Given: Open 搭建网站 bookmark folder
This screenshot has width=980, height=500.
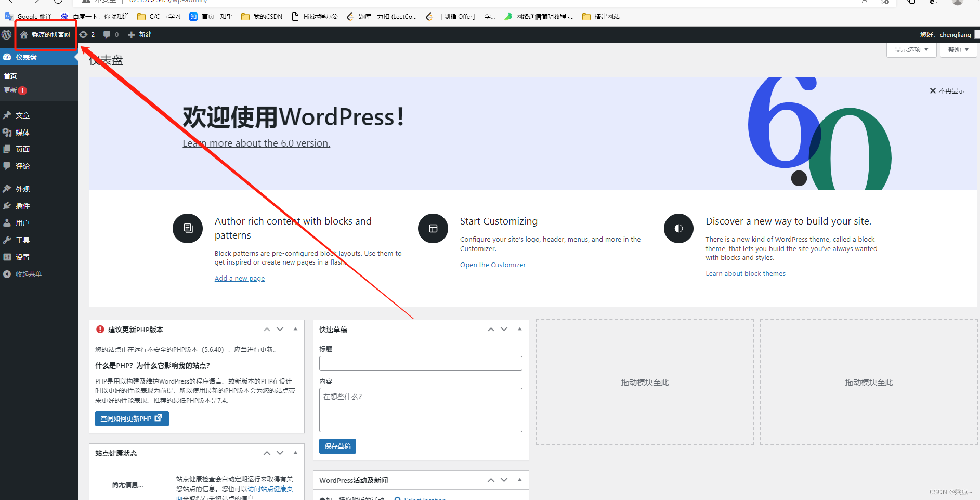Looking at the screenshot, I should (x=601, y=17).
